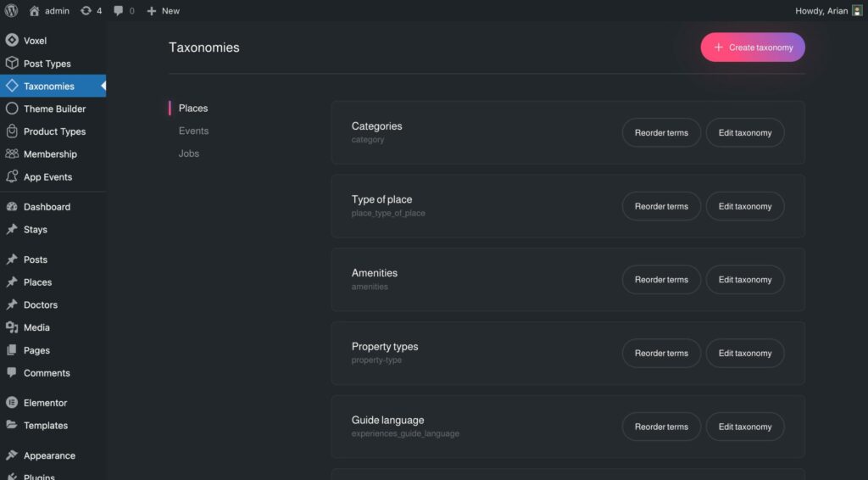The width and height of the screenshot is (868, 480).
Task: Click the Theme Builder circle icon
Action: (x=12, y=109)
